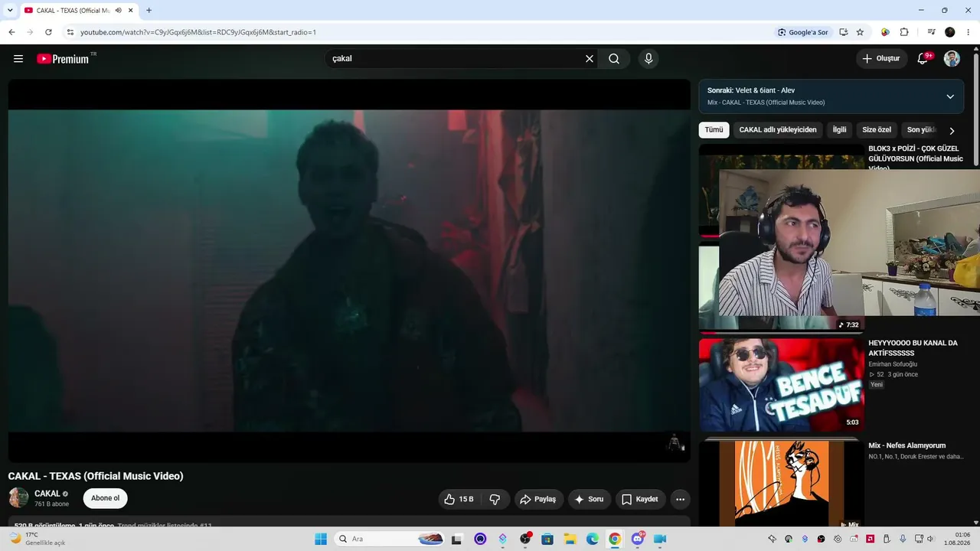Switch to CAKAL - TEXAS browser tab

tap(79, 11)
